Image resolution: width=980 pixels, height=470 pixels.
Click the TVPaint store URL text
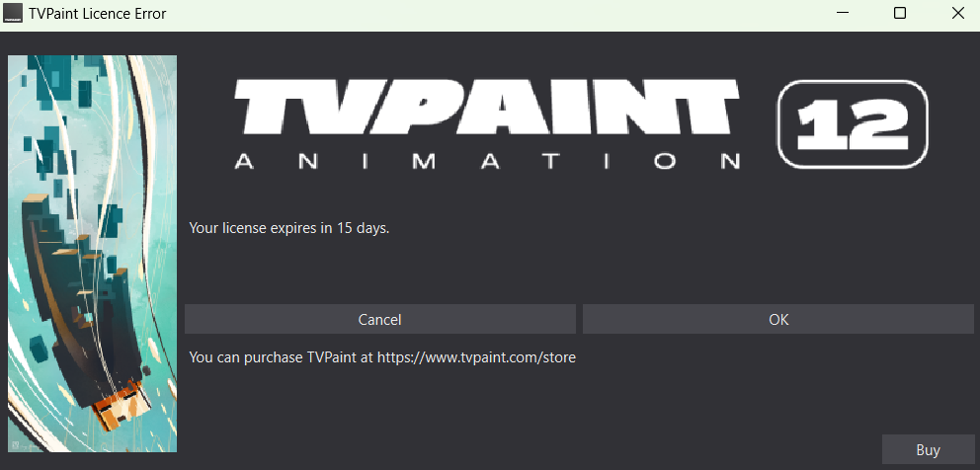tap(477, 357)
